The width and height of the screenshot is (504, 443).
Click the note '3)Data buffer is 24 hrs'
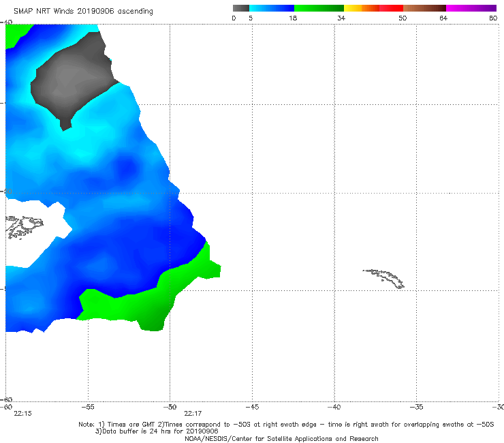157,431
